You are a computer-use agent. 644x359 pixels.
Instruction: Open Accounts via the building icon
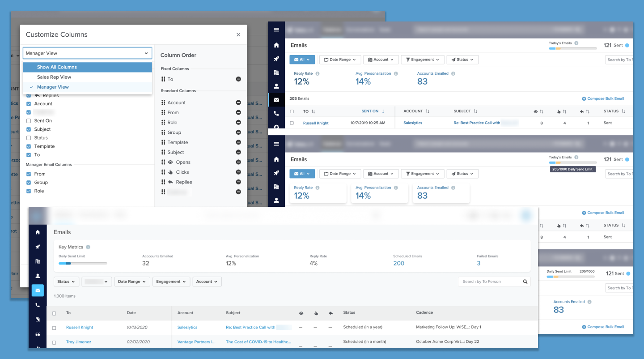pyautogui.click(x=38, y=261)
